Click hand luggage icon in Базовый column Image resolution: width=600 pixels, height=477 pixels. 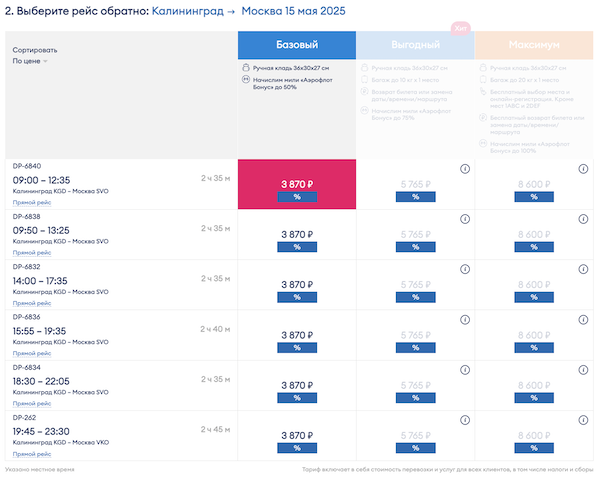[x=245, y=68]
